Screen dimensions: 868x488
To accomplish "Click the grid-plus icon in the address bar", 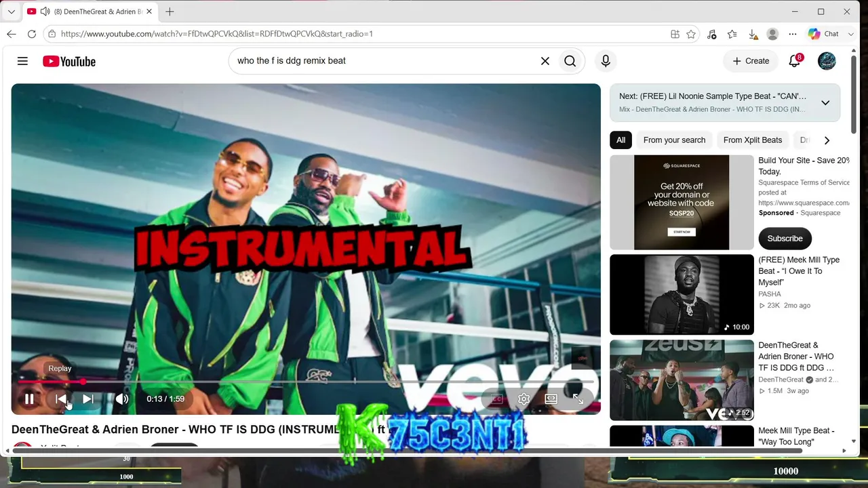I will pos(675,34).
